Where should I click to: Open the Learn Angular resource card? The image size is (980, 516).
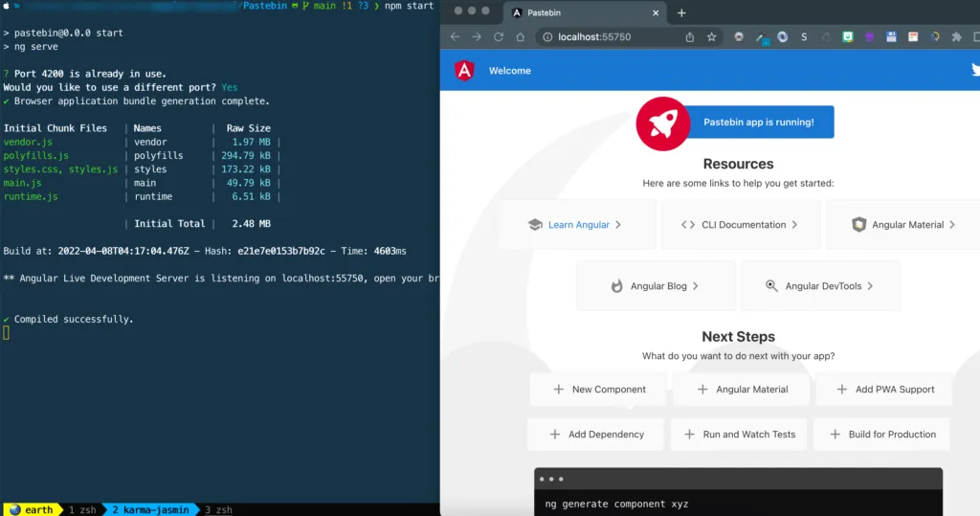(576, 225)
